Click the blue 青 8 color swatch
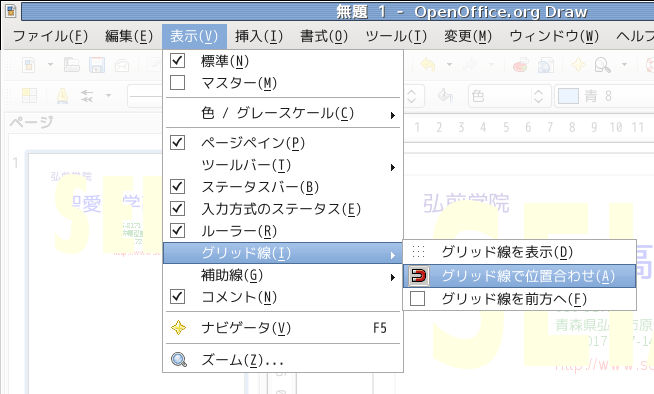The image size is (654, 394). (x=568, y=96)
